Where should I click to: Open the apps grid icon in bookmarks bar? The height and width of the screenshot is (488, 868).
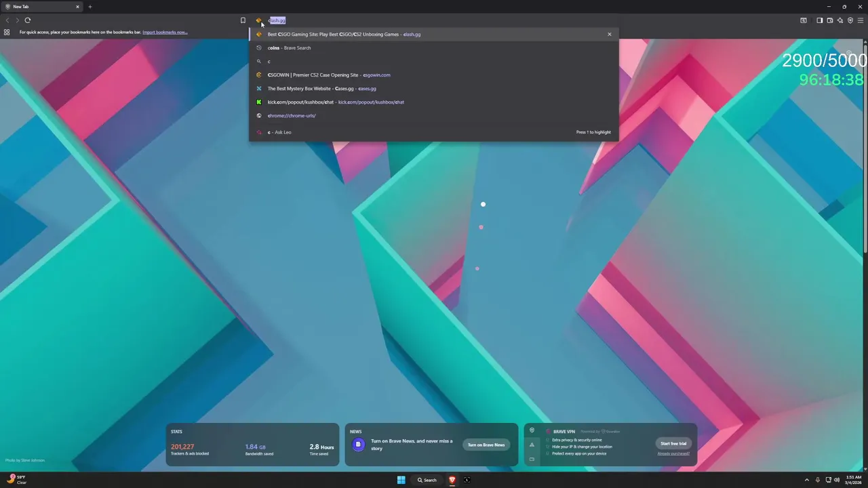pyautogui.click(x=7, y=32)
